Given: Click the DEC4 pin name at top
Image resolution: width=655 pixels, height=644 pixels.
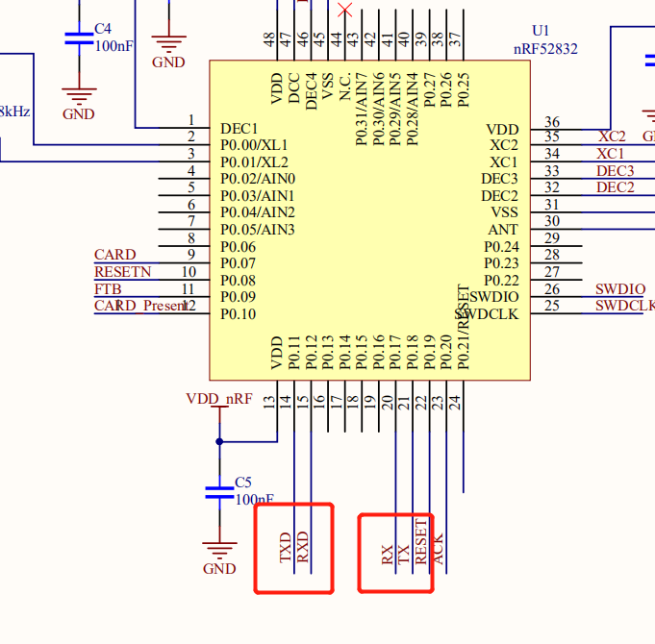Looking at the screenshot, I should click(x=311, y=91).
